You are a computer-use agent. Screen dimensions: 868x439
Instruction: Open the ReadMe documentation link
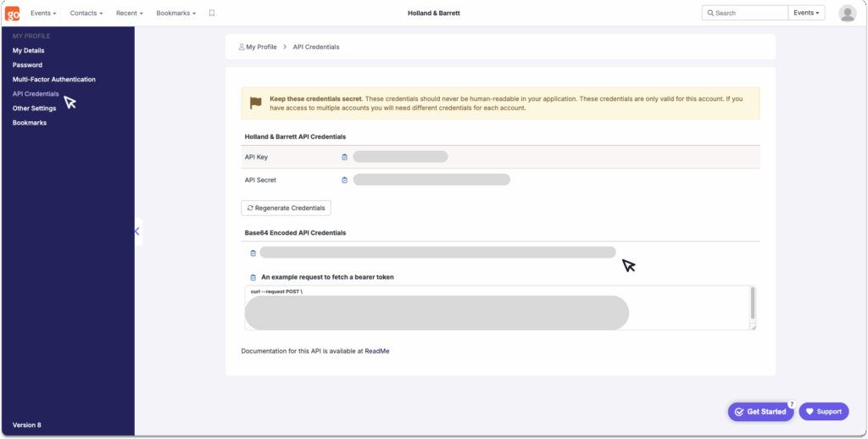[377, 350]
